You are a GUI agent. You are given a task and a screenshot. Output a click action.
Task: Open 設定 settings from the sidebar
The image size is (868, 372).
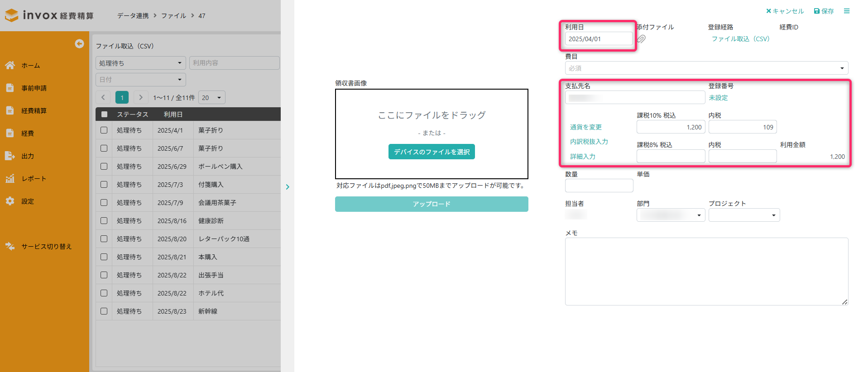[27, 201]
